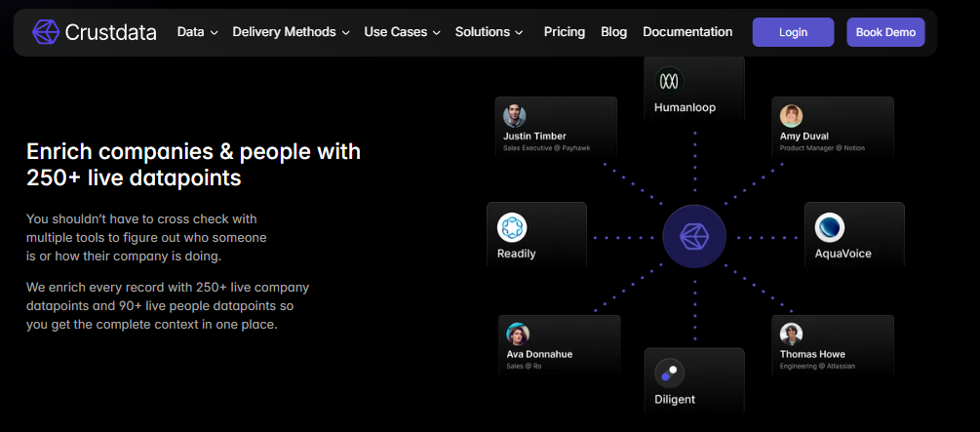The width and height of the screenshot is (980, 432).
Task: Click the Humanloop card label
Action: point(685,107)
